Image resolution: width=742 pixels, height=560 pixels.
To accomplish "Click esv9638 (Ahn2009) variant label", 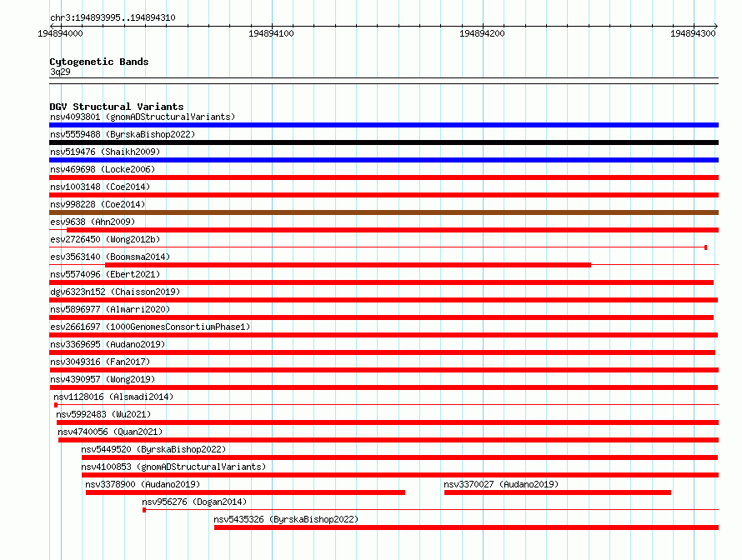I will coord(93,222).
